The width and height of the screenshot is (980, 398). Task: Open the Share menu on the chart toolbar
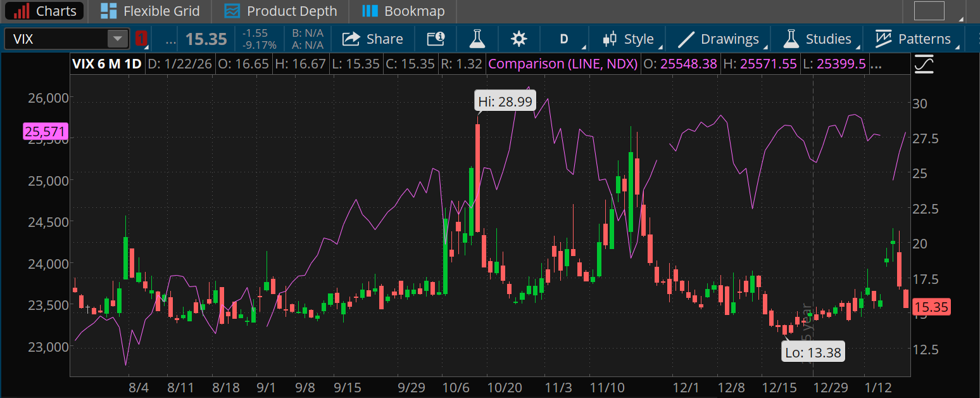click(x=372, y=39)
